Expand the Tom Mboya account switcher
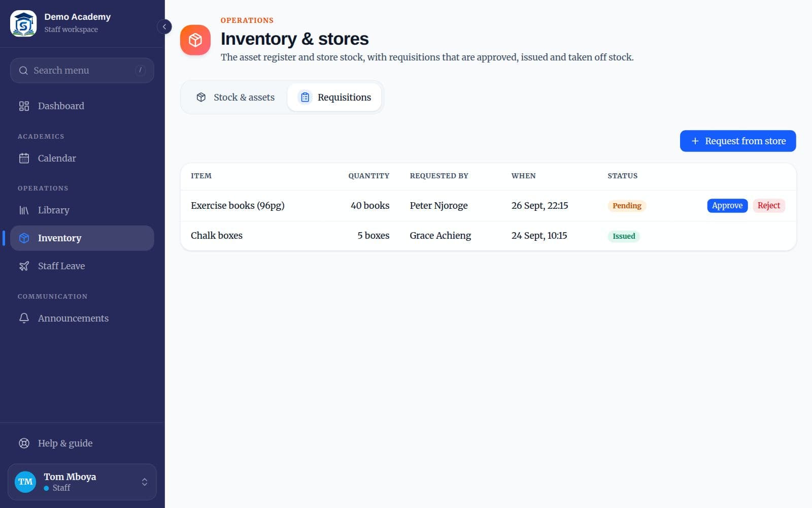812x508 pixels. point(82,482)
